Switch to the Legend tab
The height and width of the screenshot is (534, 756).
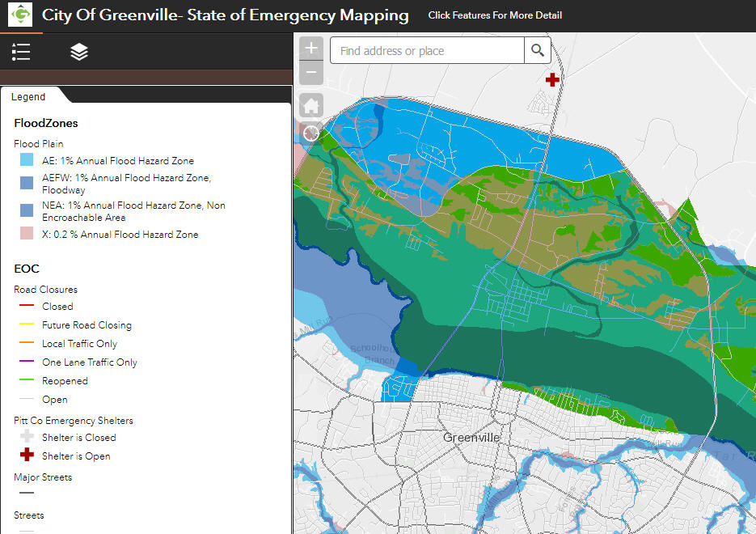pyautogui.click(x=27, y=96)
